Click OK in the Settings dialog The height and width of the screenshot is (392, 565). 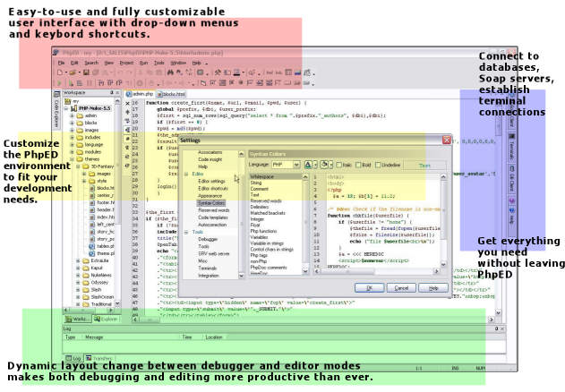point(369,288)
